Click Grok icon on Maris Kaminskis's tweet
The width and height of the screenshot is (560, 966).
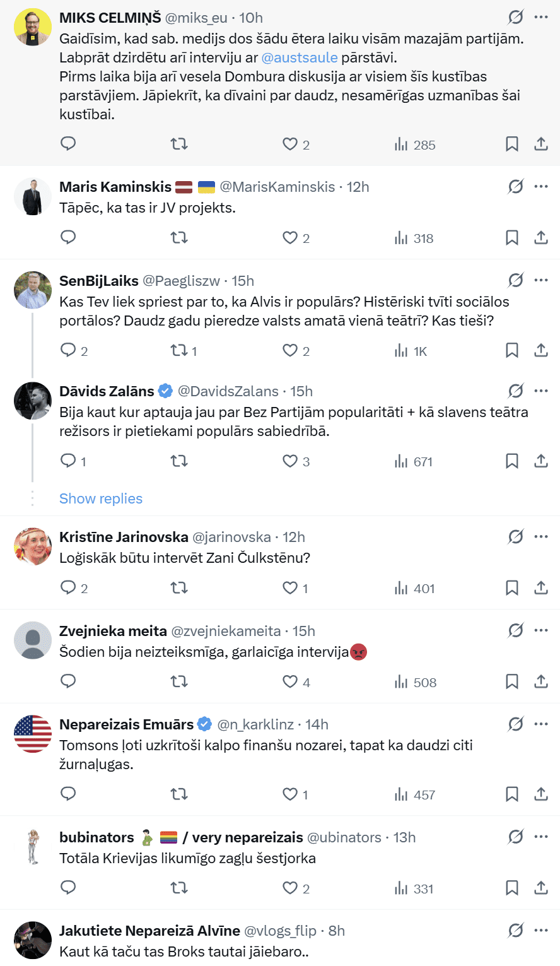coord(516,186)
